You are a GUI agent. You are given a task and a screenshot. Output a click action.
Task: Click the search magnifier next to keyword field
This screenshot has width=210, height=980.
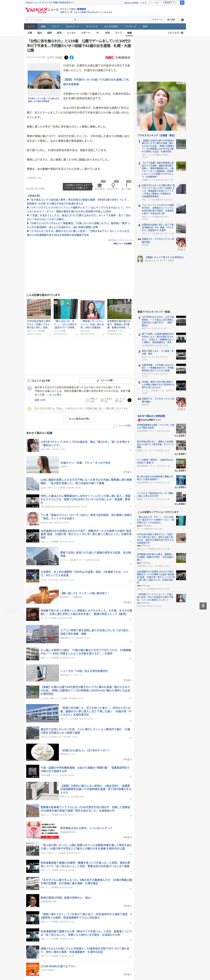coord(75,20)
